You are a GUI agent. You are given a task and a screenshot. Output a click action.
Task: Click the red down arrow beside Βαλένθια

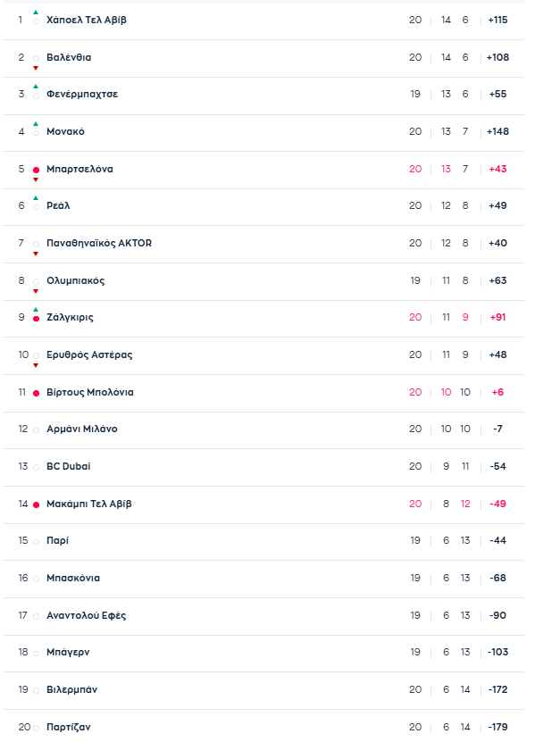(x=36, y=68)
